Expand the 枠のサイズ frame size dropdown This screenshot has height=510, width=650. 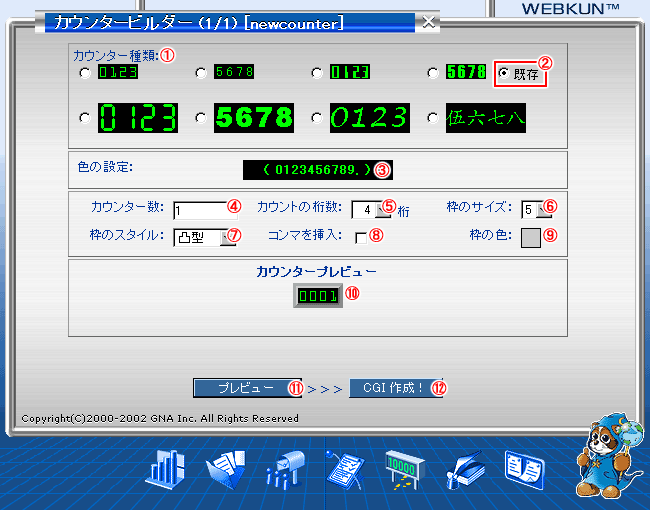coord(544,210)
